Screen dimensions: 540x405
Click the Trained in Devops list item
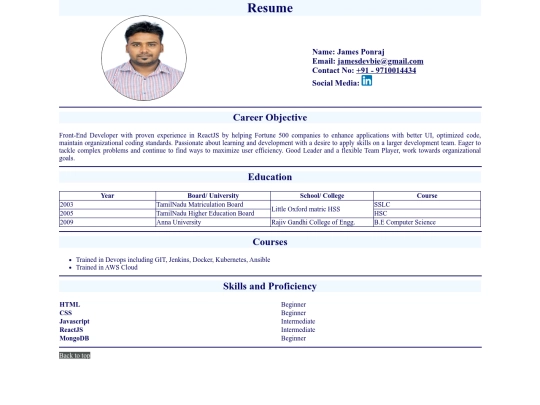pos(173,260)
